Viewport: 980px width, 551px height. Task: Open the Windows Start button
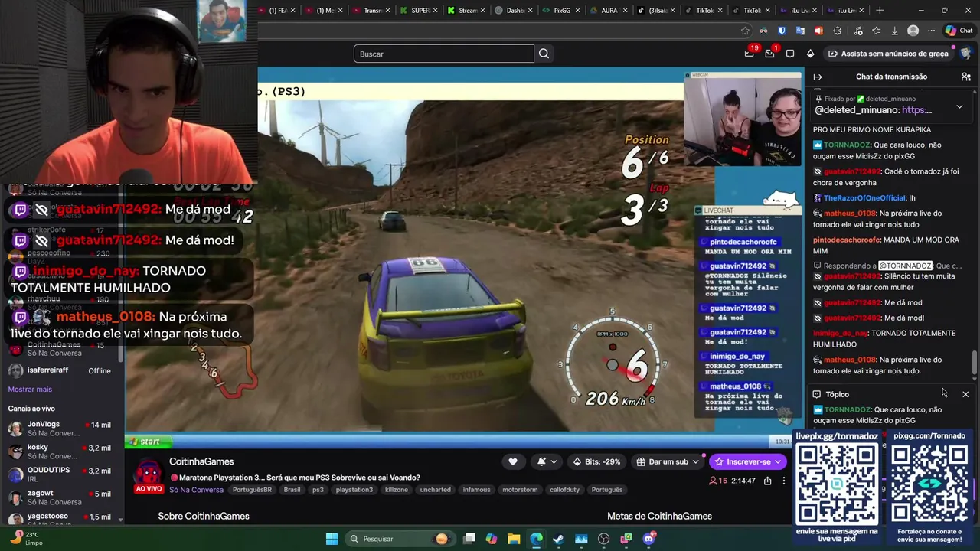point(332,539)
